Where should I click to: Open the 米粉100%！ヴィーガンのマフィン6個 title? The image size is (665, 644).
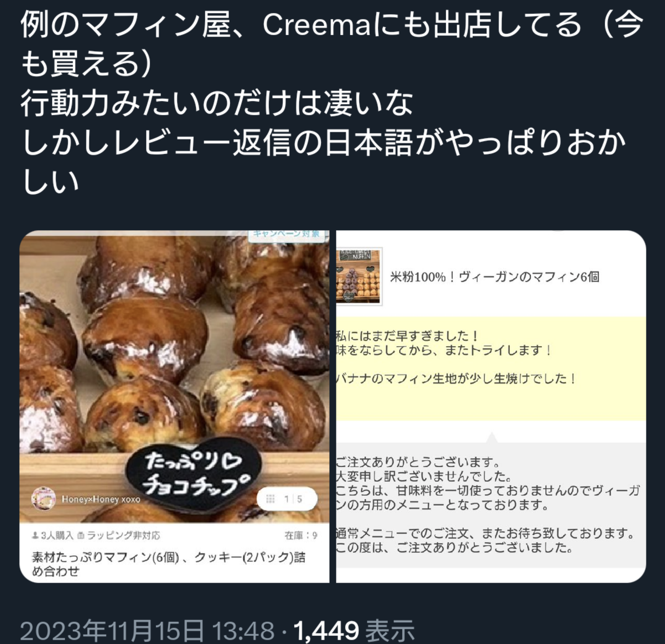[x=495, y=277]
